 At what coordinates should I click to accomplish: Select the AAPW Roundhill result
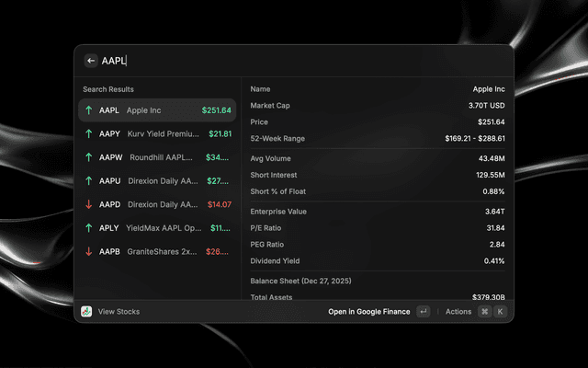157,157
